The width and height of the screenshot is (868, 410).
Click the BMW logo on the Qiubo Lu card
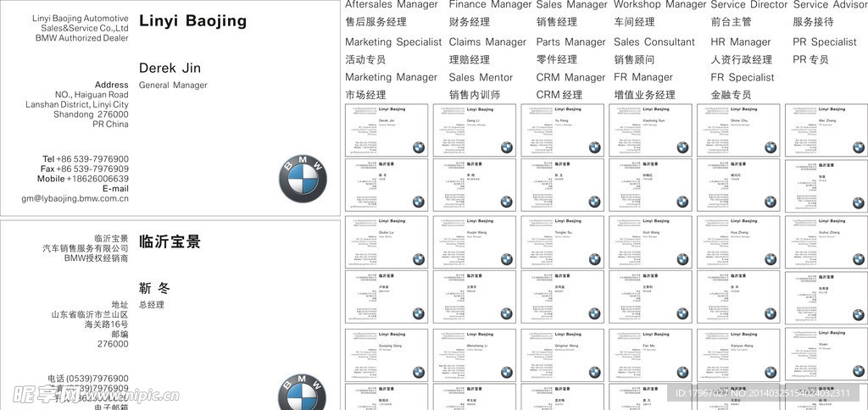[419, 259]
